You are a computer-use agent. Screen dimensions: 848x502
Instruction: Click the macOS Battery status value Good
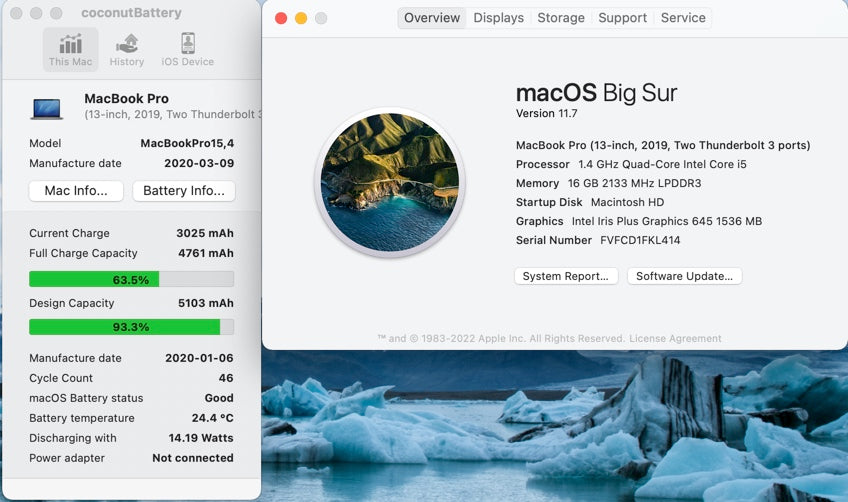pyautogui.click(x=219, y=398)
